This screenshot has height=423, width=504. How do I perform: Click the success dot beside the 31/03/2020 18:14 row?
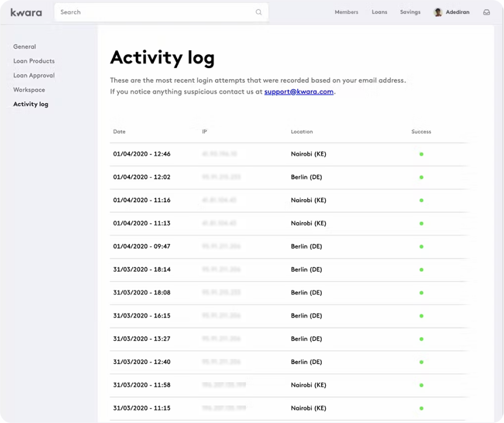point(421,269)
